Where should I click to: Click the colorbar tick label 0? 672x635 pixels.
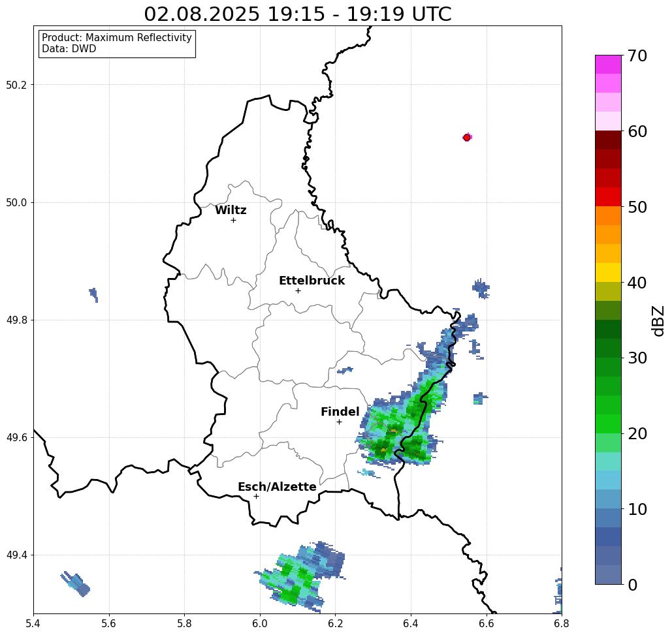633,585
